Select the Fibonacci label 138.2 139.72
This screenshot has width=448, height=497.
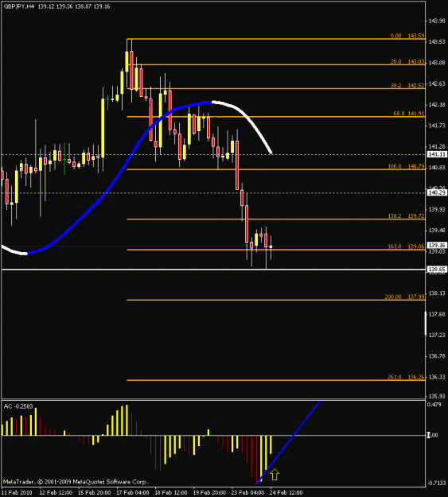pyautogui.click(x=406, y=215)
